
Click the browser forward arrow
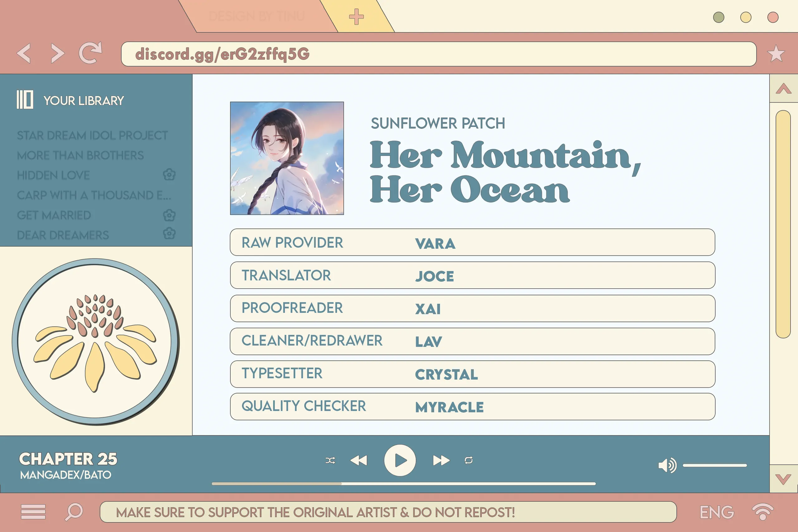click(57, 53)
